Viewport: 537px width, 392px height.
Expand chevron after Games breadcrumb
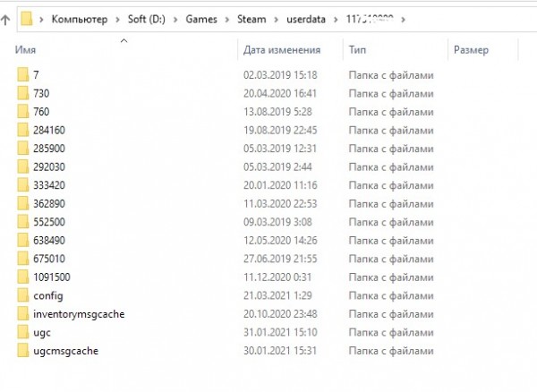tap(226, 20)
